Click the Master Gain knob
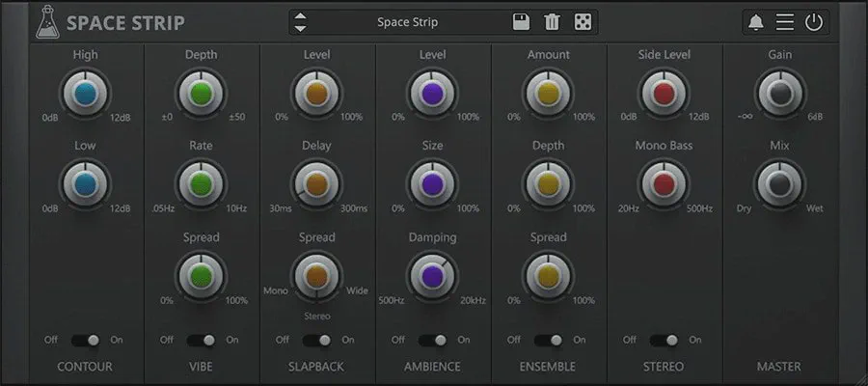This screenshot has height=386, width=868. 779,94
